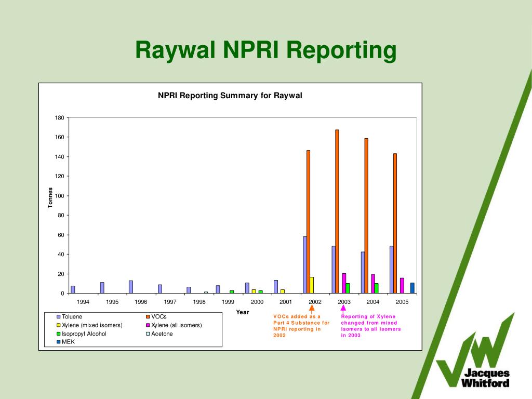This screenshot has height=399, width=532.
Task: Select the "Toluene" legend label
Action: pos(72,316)
